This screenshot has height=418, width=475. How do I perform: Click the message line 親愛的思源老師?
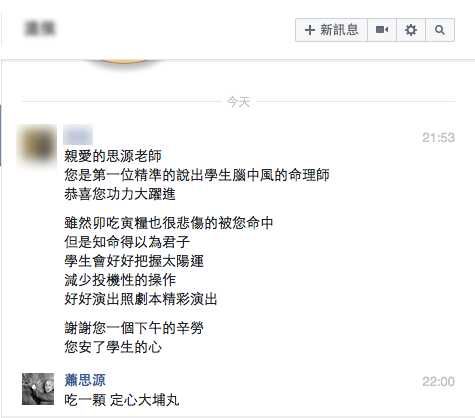(113, 156)
